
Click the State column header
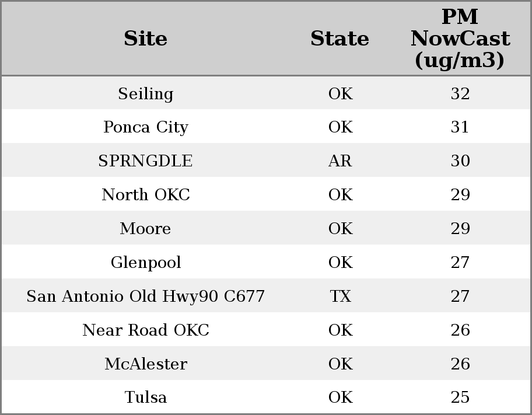coord(339,39)
